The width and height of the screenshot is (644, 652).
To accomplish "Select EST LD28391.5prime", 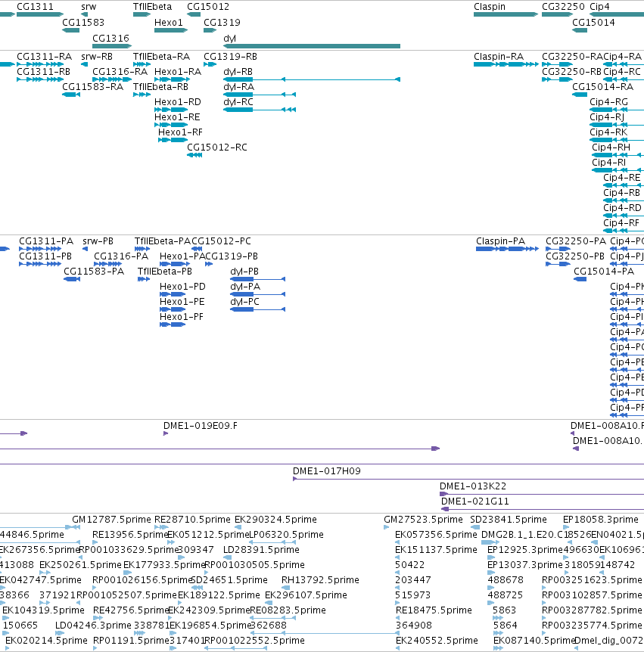I will (x=228, y=557).
